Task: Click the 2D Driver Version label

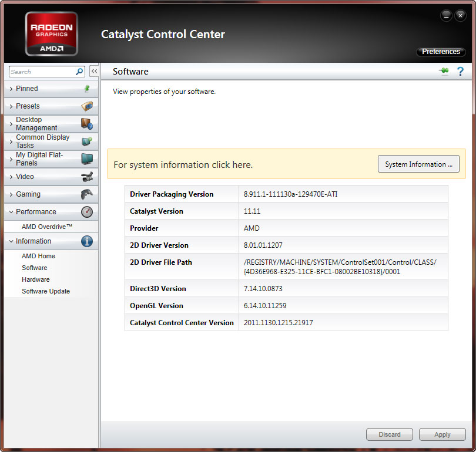Action: (159, 245)
